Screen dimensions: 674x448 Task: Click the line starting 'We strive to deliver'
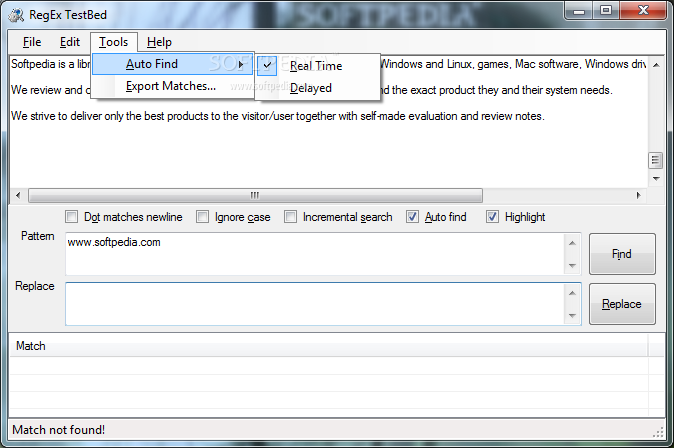click(x=278, y=116)
